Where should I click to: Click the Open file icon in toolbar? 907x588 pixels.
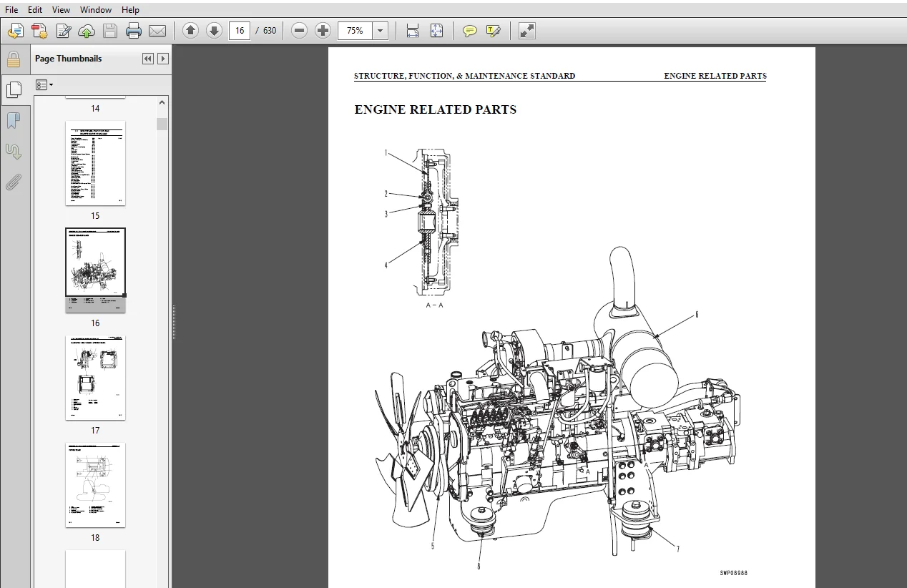(x=16, y=31)
